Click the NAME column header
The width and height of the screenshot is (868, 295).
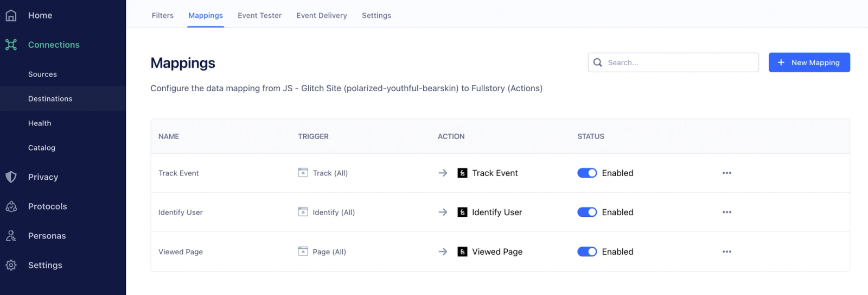[169, 136]
